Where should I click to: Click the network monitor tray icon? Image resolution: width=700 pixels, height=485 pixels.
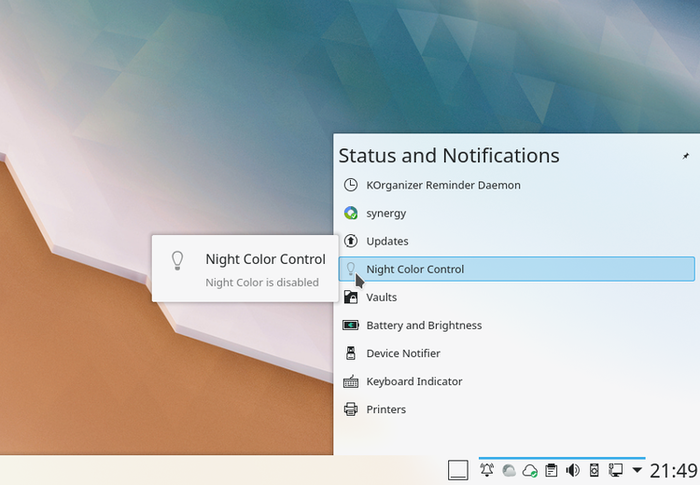(615, 470)
